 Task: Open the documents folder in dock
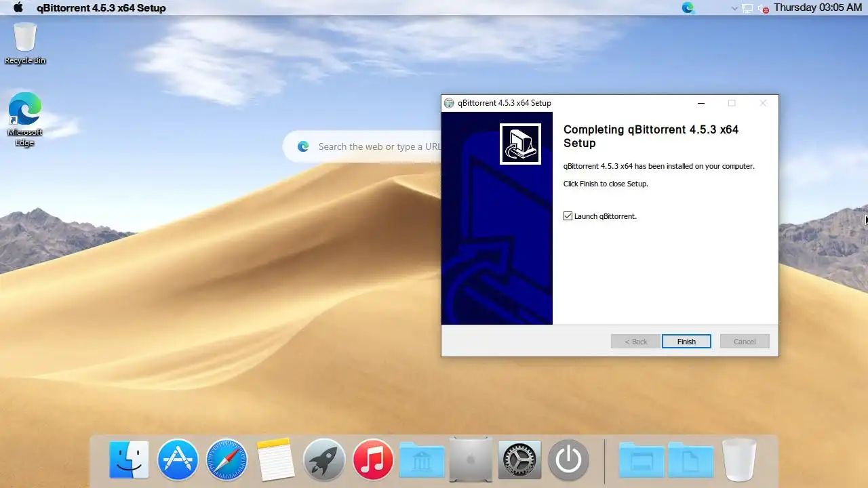tap(690, 460)
